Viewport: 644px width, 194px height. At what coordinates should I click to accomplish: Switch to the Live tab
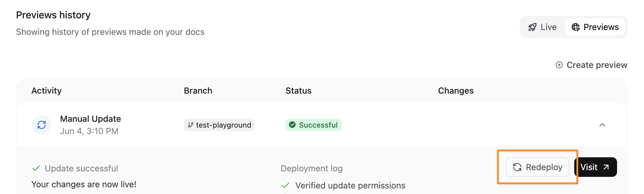pos(542,27)
